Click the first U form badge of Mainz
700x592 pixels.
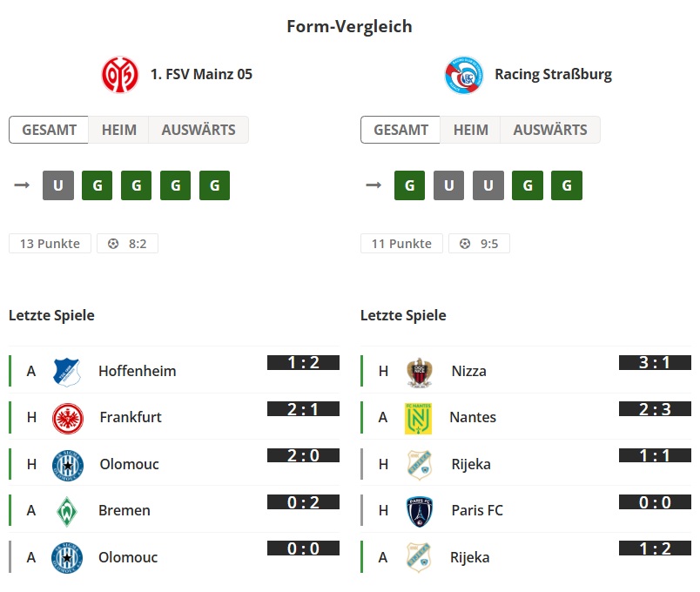57,185
